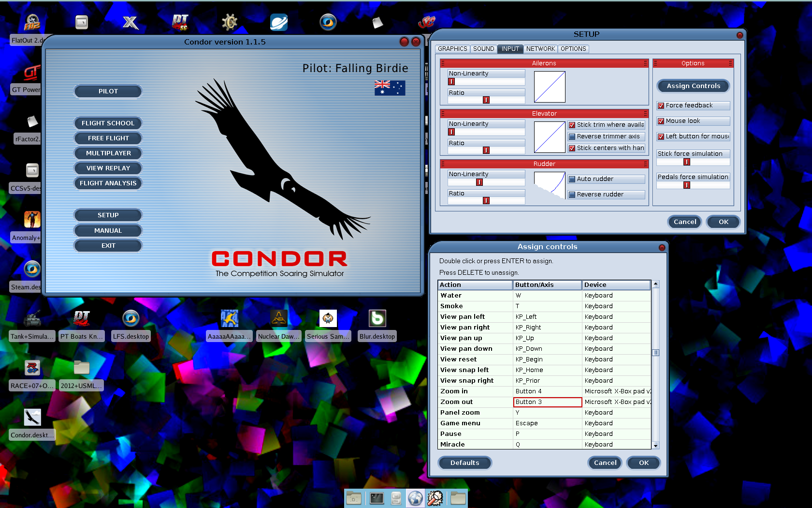Open the 2012 USML folder icon

point(81,368)
